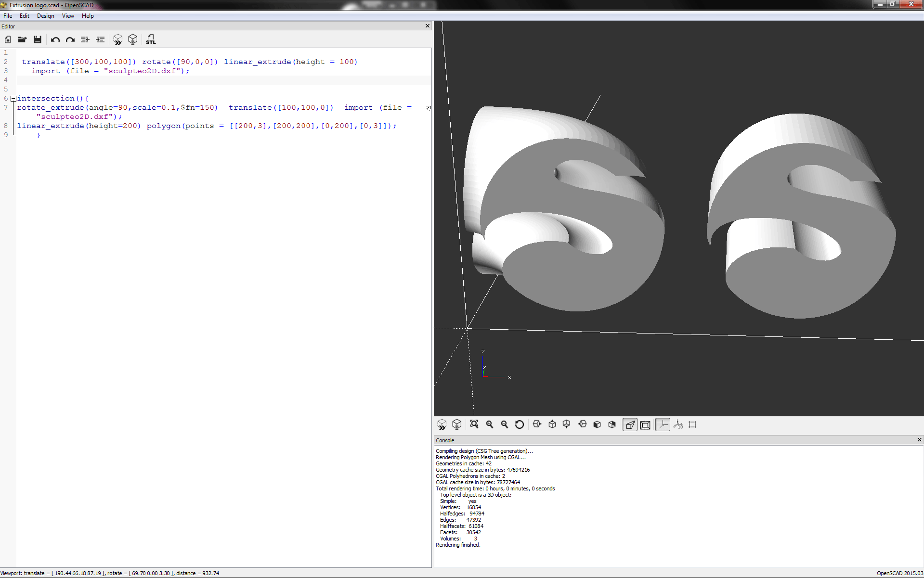Export the model as STL

pyautogui.click(x=151, y=39)
